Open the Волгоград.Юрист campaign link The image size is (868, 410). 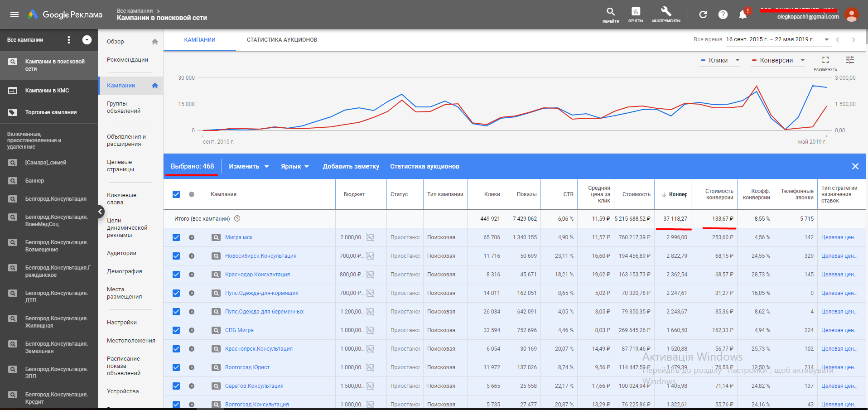click(247, 367)
